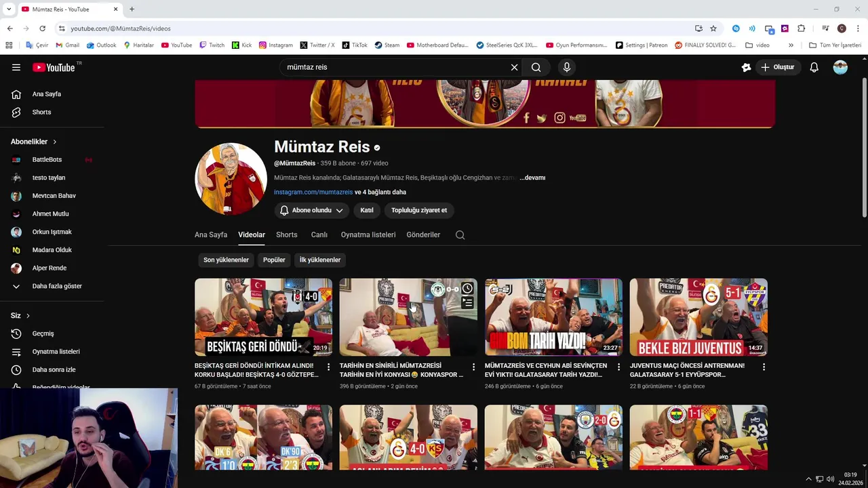This screenshot has width=868, height=488.
Task: Click the YouTube logo
Action: [54, 67]
